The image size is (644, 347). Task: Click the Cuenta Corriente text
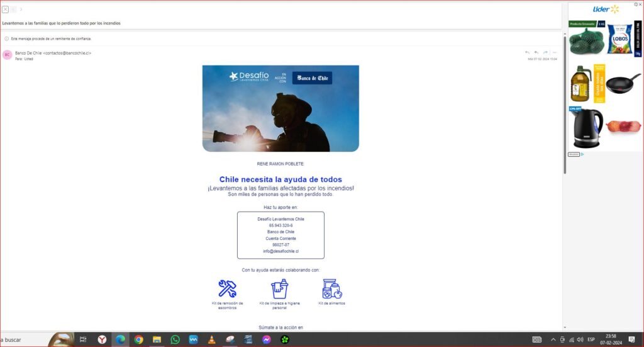point(281,239)
